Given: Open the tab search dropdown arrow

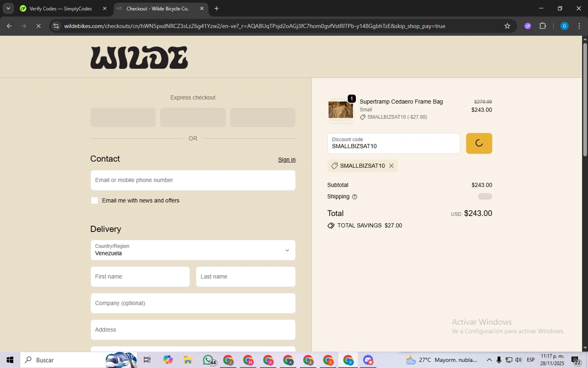Looking at the screenshot, I should pos(8,8).
